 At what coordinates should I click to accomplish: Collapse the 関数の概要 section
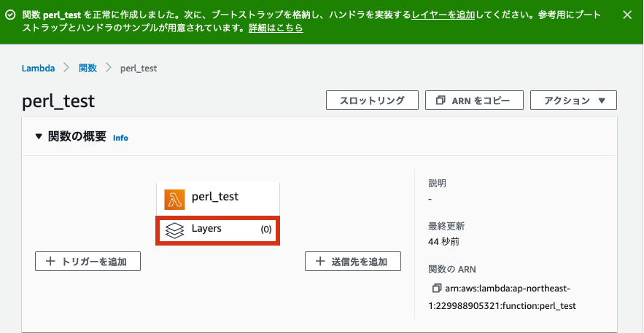click(39, 136)
